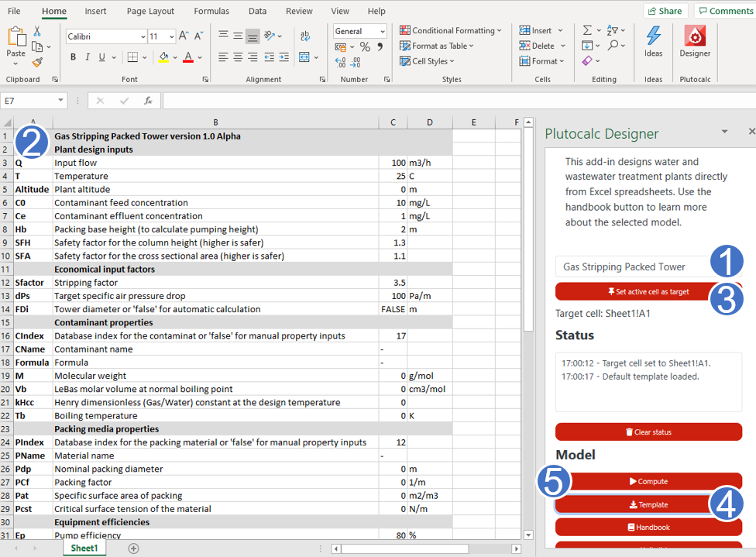This screenshot has width=756, height=557.
Task: Toggle Bold formatting
Action: pyautogui.click(x=73, y=57)
